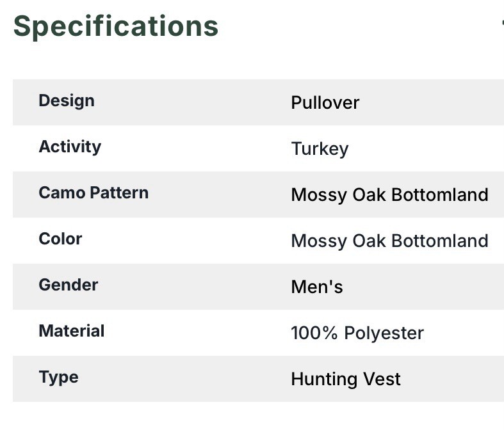Viewport: 504px width, 430px height.
Task: Select the Material label
Action: tap(72, 331)
